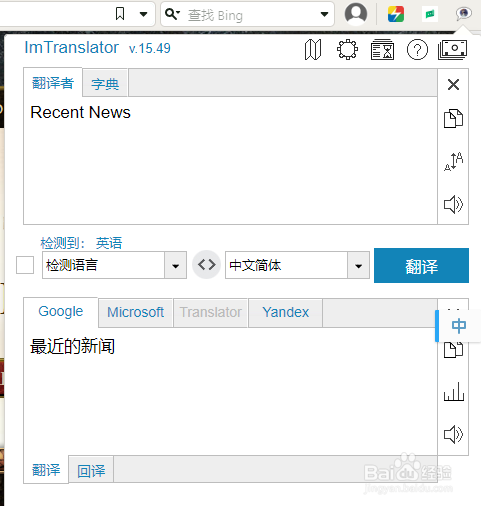Click the Bing search magnifier icon
Screen dimensions: 481x506
(x=172, y=14)
